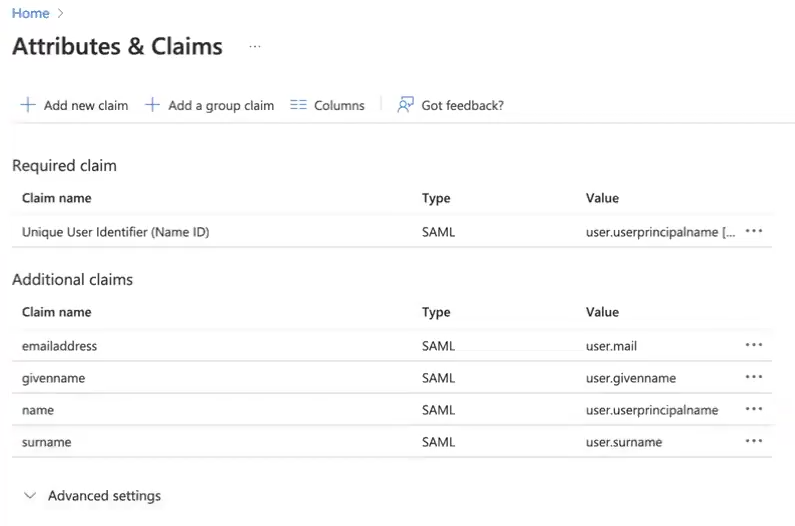The height and width of the screenshot is (526, 795).
Task: Click the Additional claims section heading
Action: coord(73,279)
